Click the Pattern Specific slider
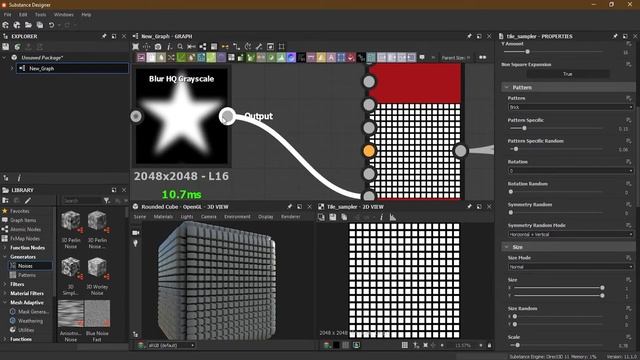This screenshot has width=640, height=360. (558, 128)
